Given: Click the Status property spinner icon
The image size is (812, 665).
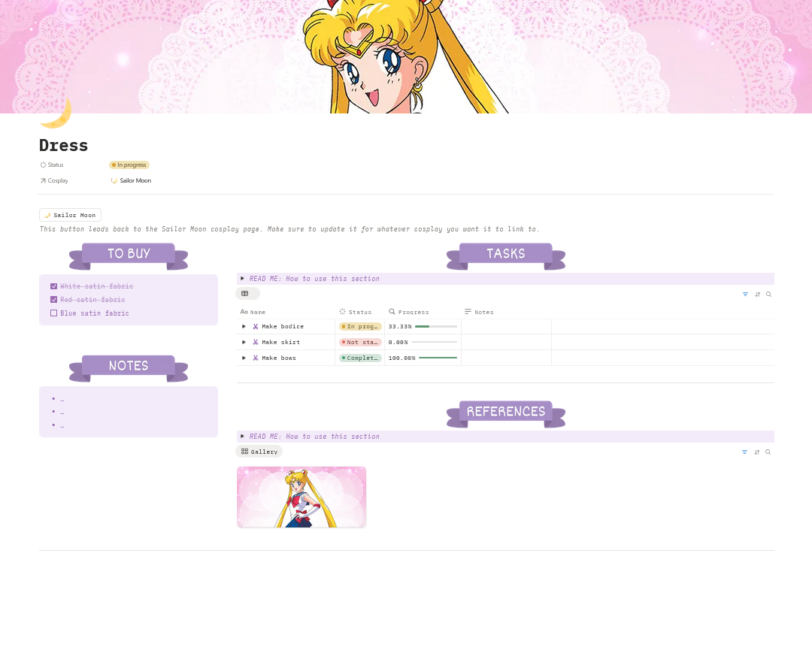Looking at the screenshot, I should tap(43, 165).
